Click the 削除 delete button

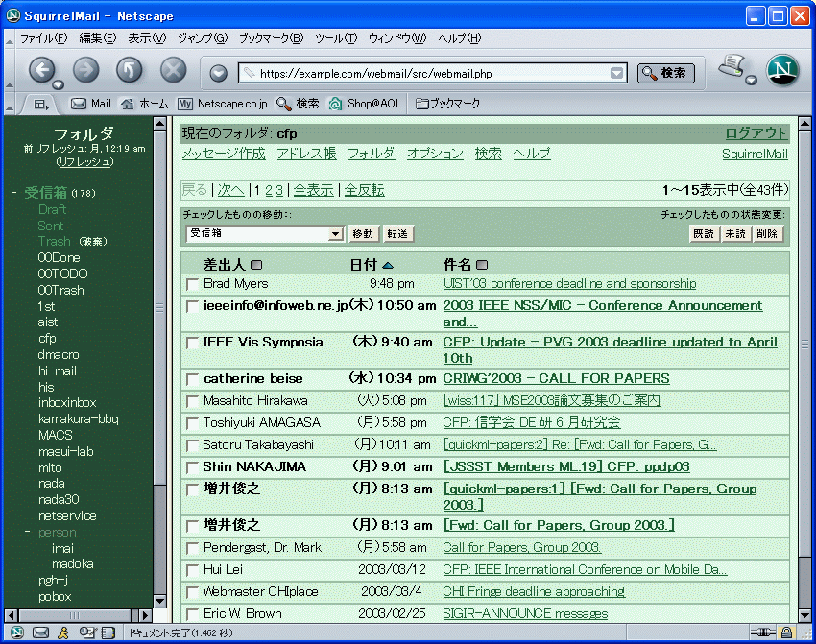click(767, 234)
